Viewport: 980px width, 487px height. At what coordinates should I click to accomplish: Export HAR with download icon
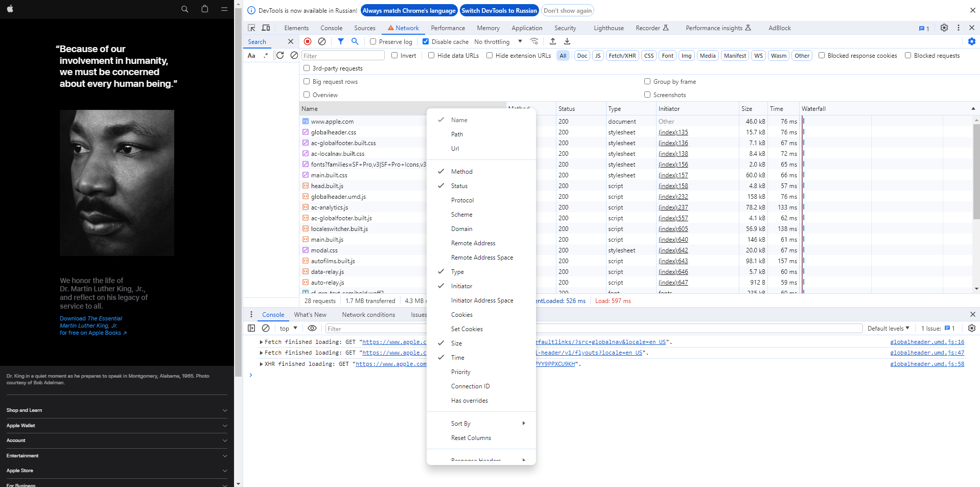point(567,41)
